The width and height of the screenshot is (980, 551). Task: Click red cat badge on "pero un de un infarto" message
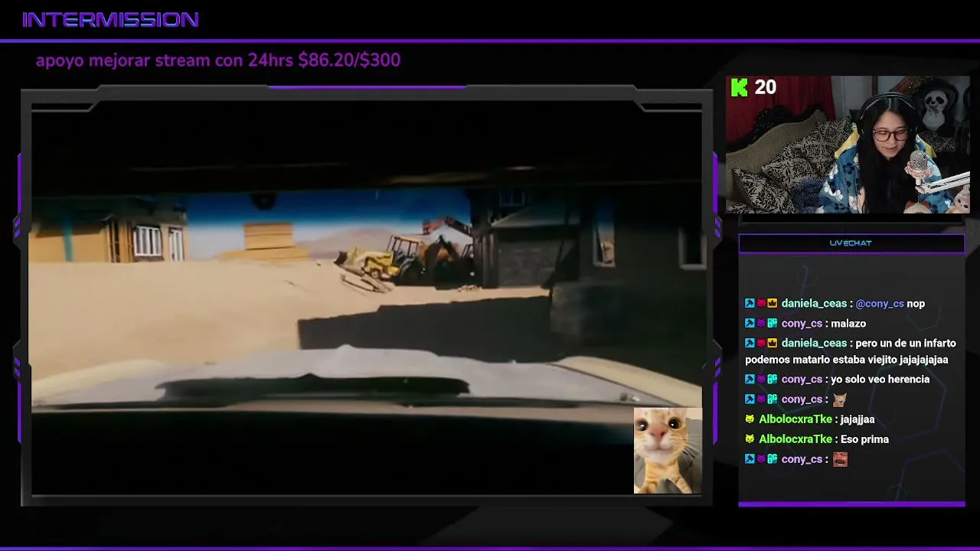tap(761, 344)
